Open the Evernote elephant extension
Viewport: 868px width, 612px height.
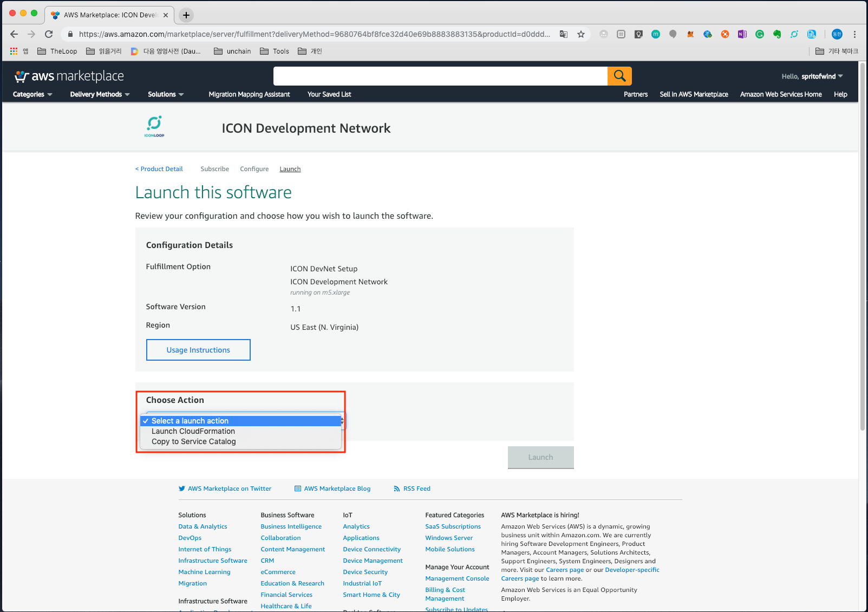click(777, 34)
